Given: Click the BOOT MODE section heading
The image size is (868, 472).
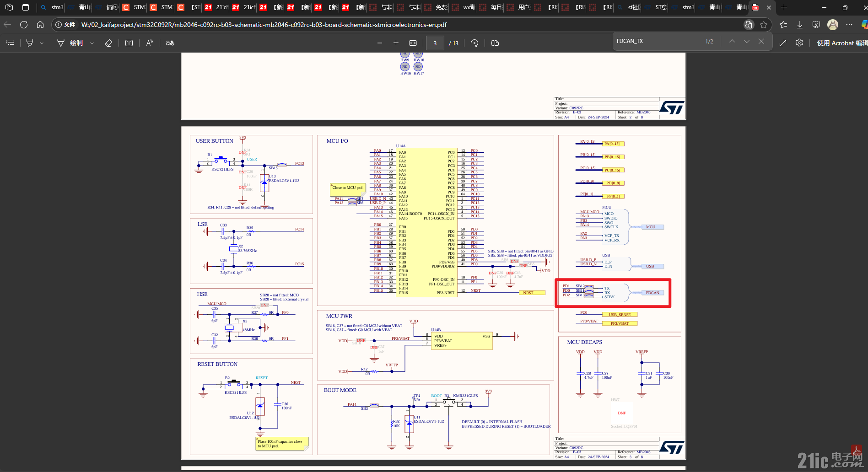Looking at the screenshot, I should click(x=340, y=390).
